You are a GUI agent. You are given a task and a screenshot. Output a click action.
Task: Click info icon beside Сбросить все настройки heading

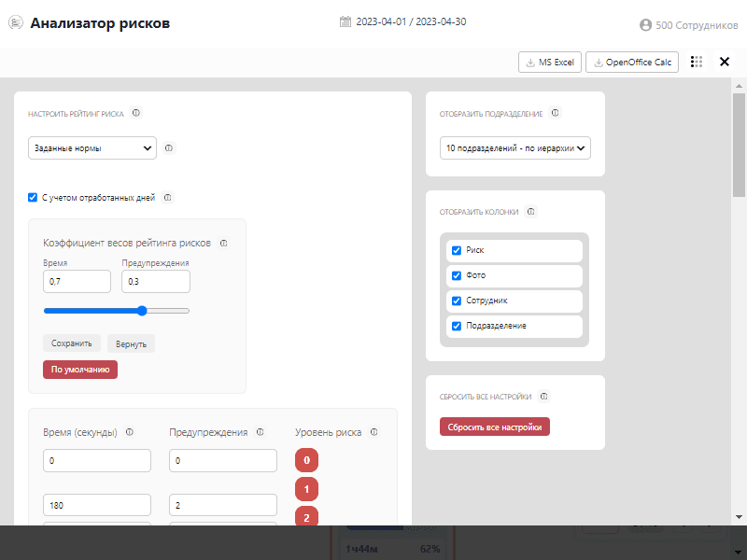[544, 396]
